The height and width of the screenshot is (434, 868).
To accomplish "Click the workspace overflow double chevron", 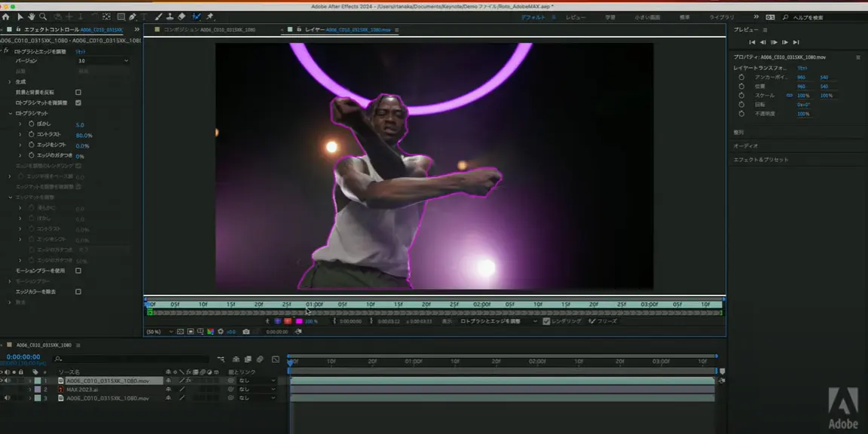I will coord(756,17).
